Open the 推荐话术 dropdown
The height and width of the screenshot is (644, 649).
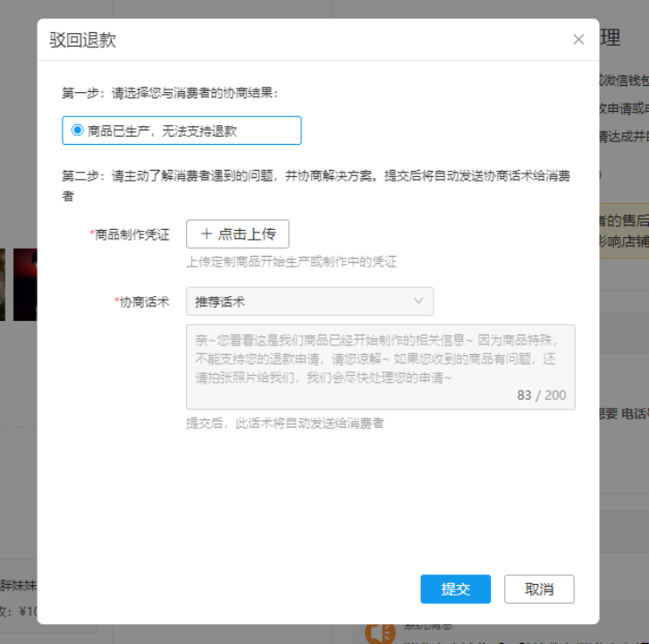(309, 301)
